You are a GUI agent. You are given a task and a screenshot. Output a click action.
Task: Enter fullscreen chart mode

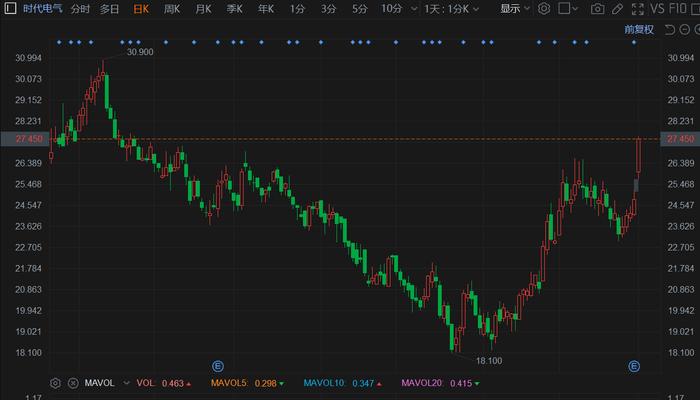(x=638, y=9)
